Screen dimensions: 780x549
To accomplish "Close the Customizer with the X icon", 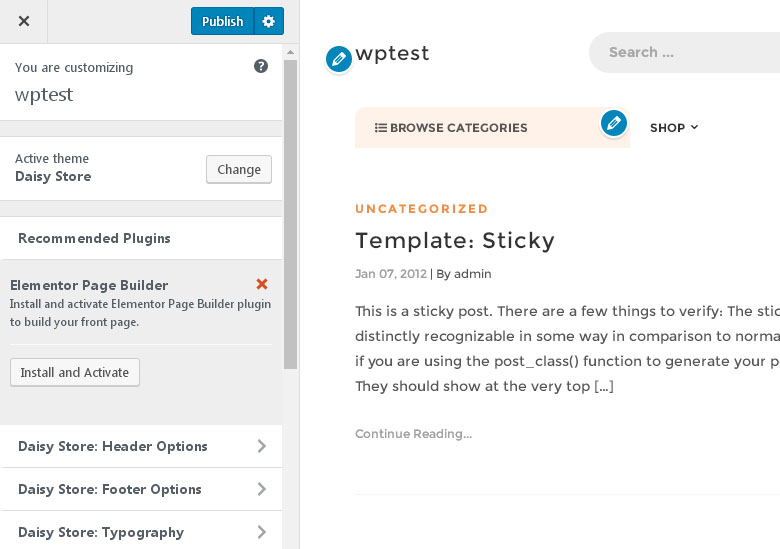I will pos(23,21).
